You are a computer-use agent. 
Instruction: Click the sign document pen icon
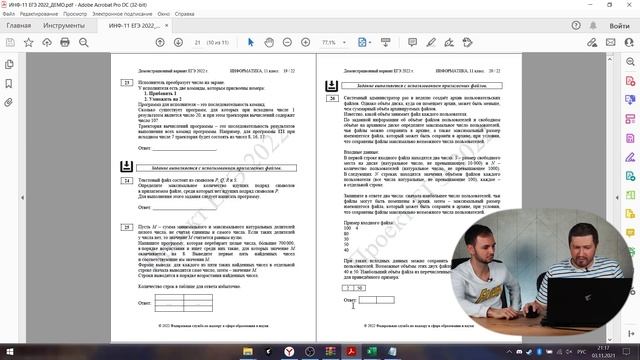(449, 42)
